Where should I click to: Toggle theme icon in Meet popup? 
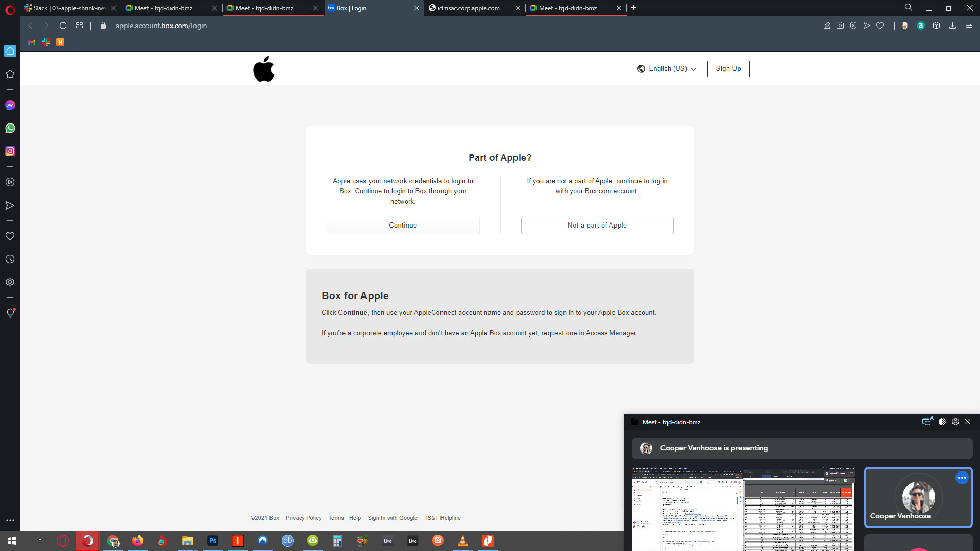[942, 422]
